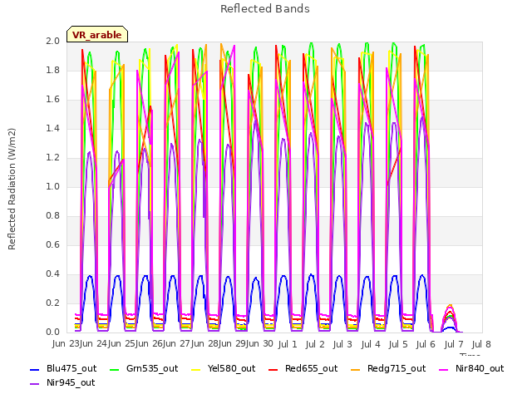The width and height of the screenshot is (532, 399).
Task: Click the magenta Nir840_out legend color marker
Action: point(443,370)
